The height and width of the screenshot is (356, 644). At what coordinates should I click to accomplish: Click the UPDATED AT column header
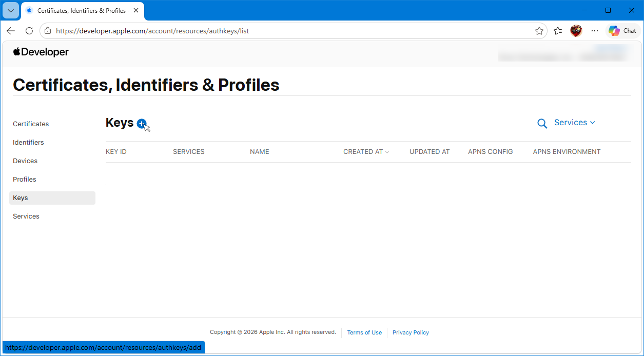click(x=430, y=152)
